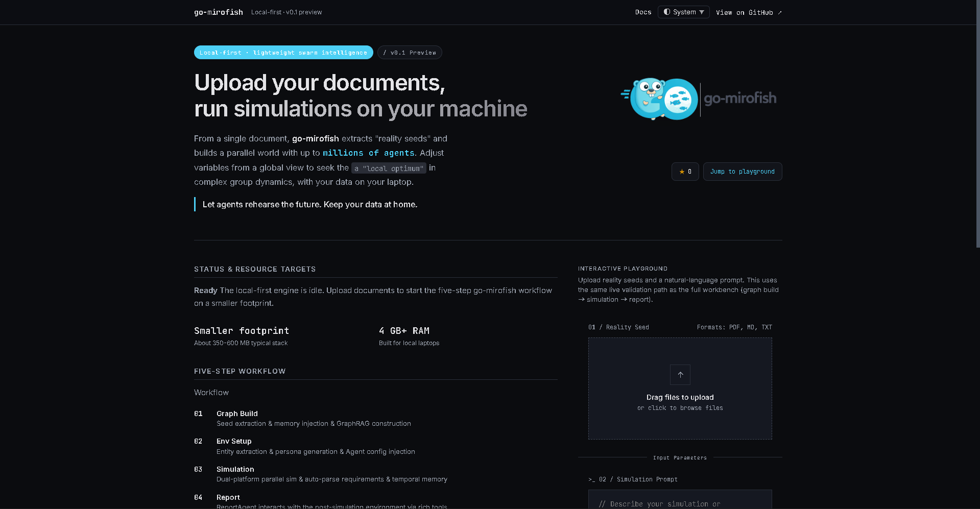Click 'or click to browse files' text
The image size is (980, 509).
[x=680, y=408]
